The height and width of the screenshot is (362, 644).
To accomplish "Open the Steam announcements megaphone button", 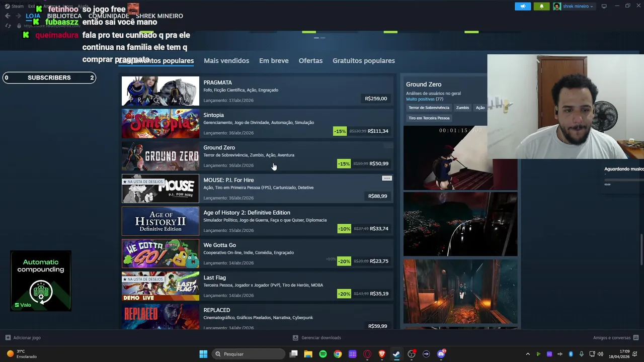I will (x=523, y=7).
